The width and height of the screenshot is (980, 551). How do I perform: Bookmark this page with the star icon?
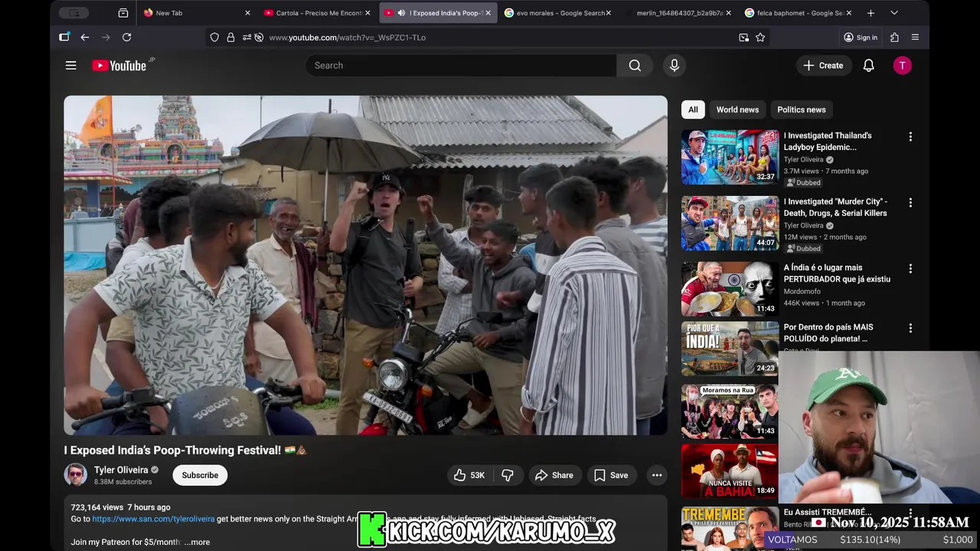[x=760, y=37]
